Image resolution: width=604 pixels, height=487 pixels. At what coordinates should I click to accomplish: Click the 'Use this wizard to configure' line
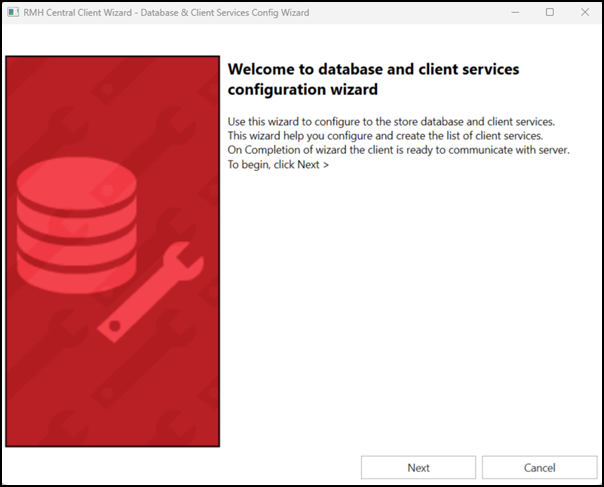tap(391, 122)
